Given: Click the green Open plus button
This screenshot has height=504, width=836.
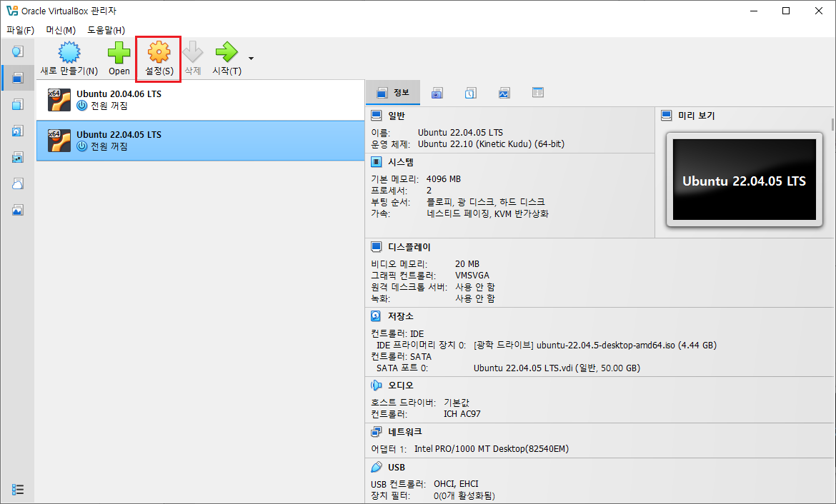Looking at the screenshot, I should click(119, 59).
